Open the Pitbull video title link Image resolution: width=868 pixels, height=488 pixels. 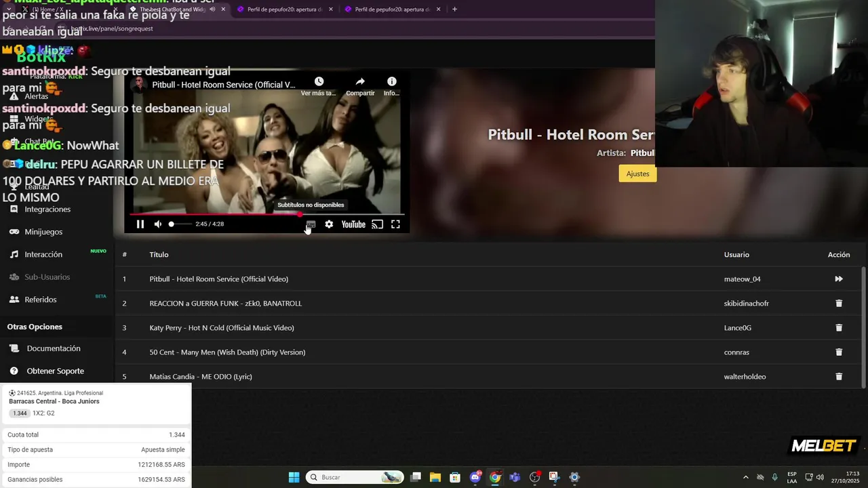click(224, 85)
